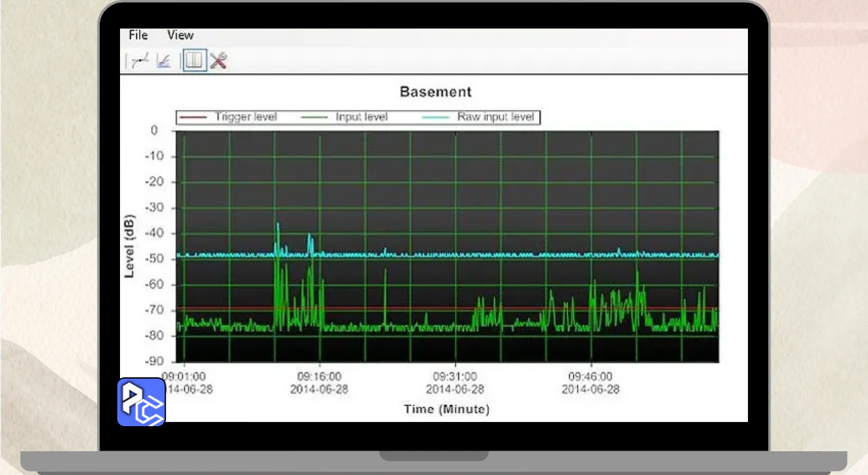The image size is (868, 475).
Task: Click the blue shaded chart toolbar icon
Action: point(163,62)
